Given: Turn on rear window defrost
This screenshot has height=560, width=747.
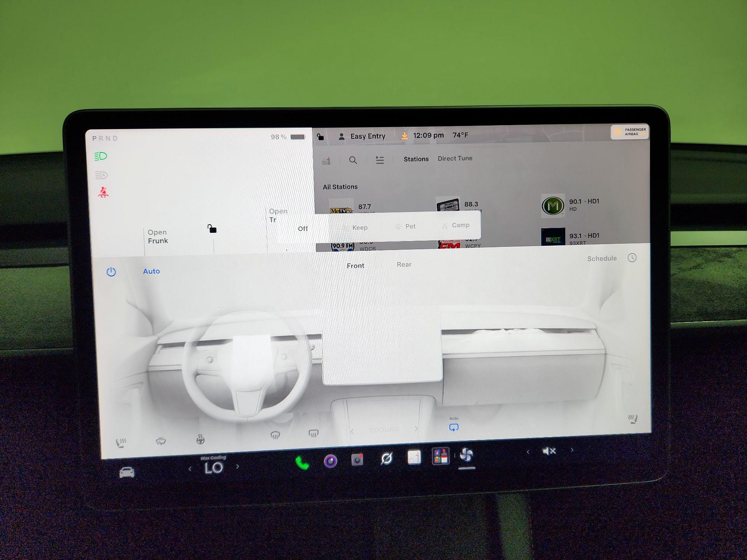Looking at the screenshot, I should (x=313, y=433).
